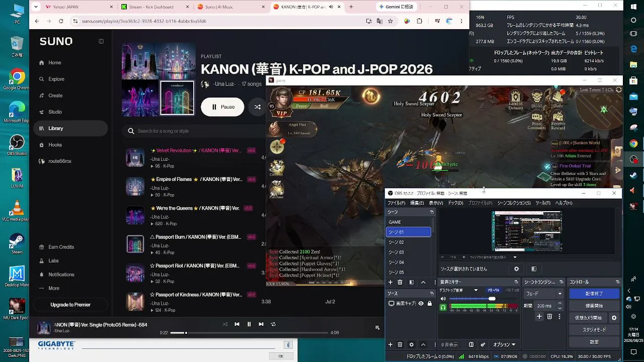Pause playback in the Suno bottom player

(x=249, y=324)
